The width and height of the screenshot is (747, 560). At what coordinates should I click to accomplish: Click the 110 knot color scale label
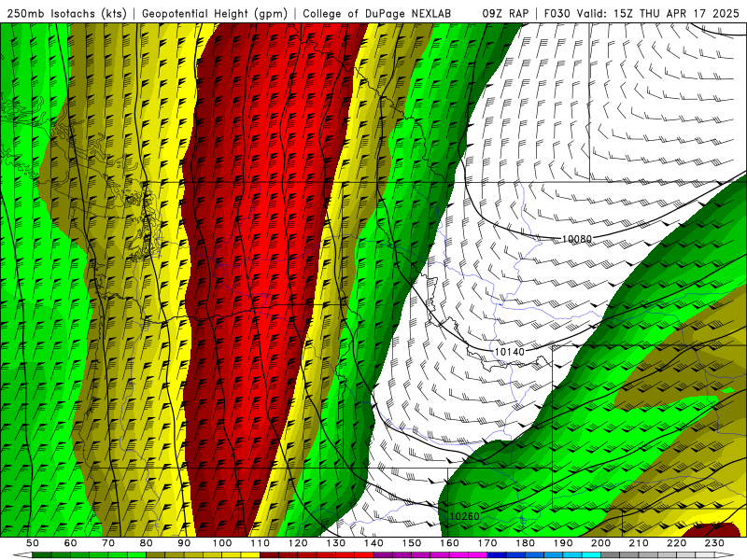click(261, 543)
